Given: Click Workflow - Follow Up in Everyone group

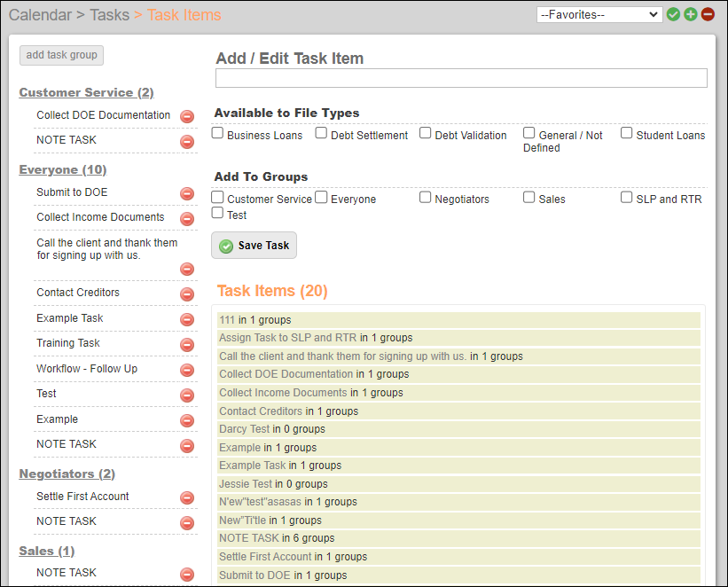Looking at the screenshot, I should (87, 369).
